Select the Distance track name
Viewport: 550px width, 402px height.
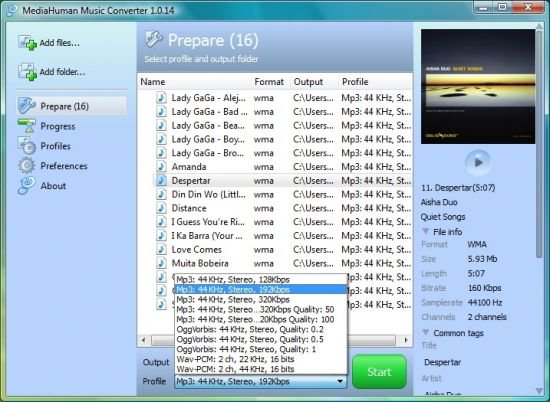pos(189,208)
